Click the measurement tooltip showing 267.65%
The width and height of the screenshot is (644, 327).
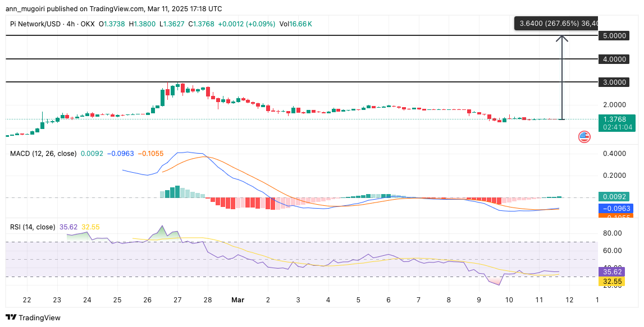coord(556,23)
